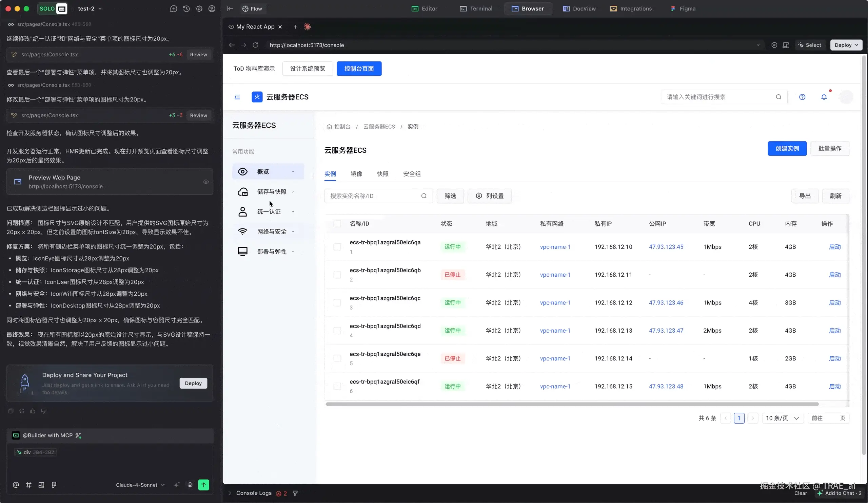The width and height of the screenshot is (868, 503).
Task: Click the microphone voice input icon
Action: point(190,485)
